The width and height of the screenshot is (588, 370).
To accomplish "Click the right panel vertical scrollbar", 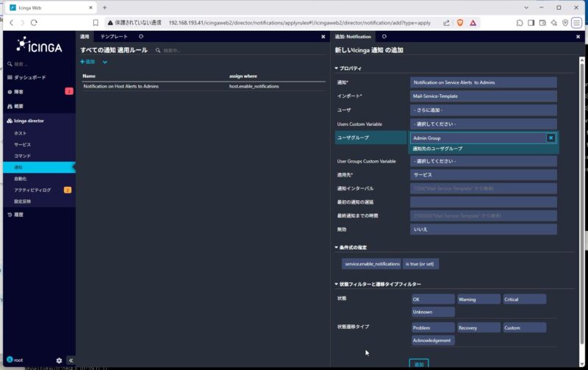I will pyautogui.click(x=581, y=202).
